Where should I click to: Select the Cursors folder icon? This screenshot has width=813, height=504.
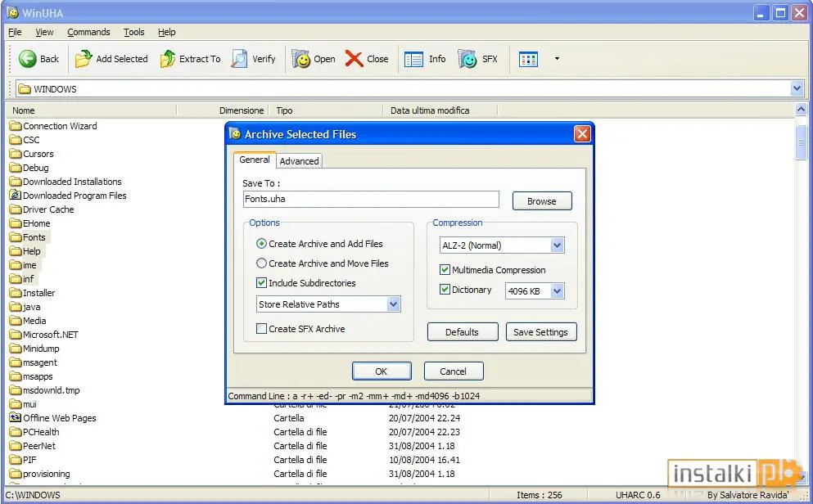pyautogui.click(x=16, y=154)
